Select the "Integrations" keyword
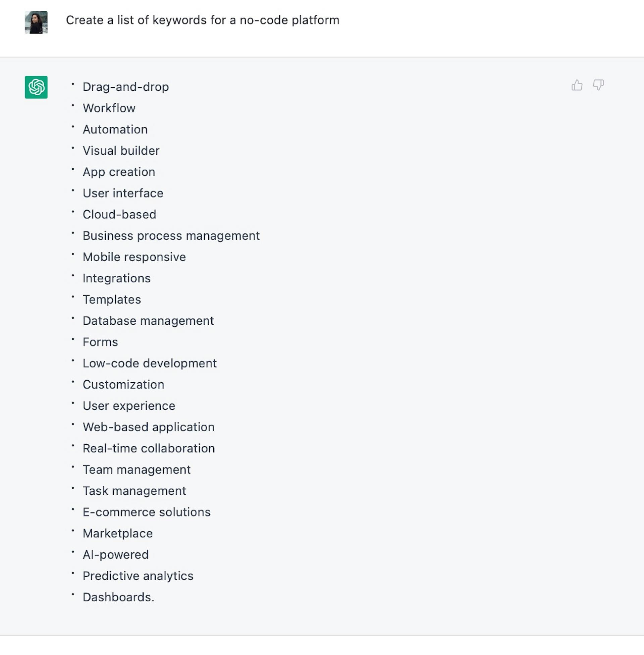The height and width of the screenshot is (655, 644). [x=116, y=278]
